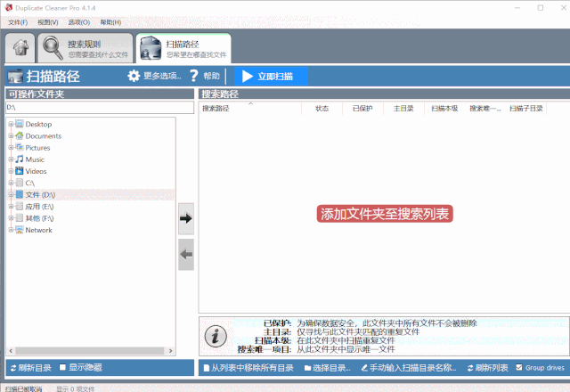
Task: Click the info circle icon
Action: click(216, 336)
